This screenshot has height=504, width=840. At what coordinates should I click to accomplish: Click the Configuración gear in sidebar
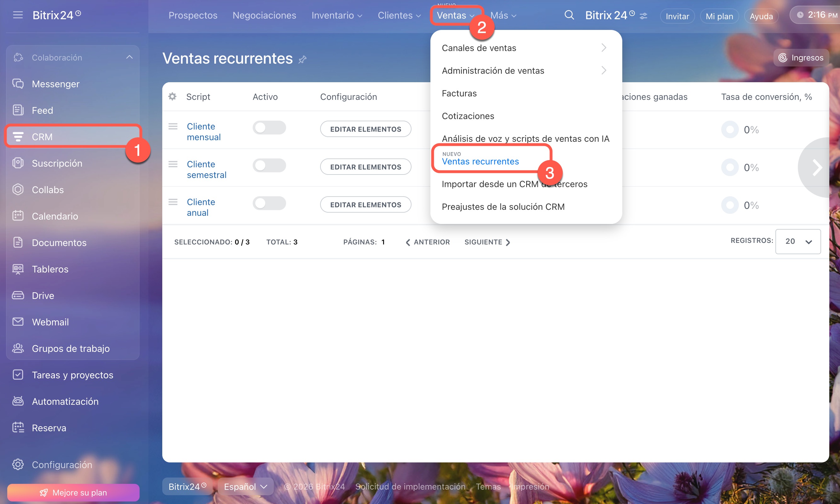[x=18, y=464]
